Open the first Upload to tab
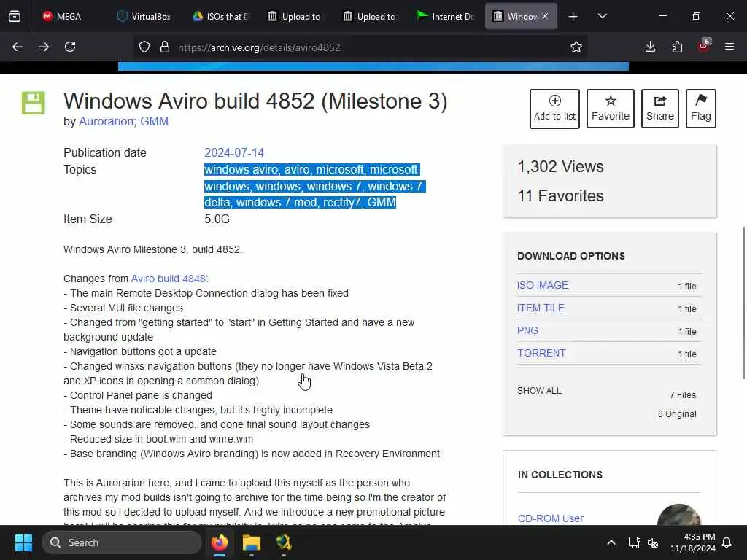 (x=294, y=17)
